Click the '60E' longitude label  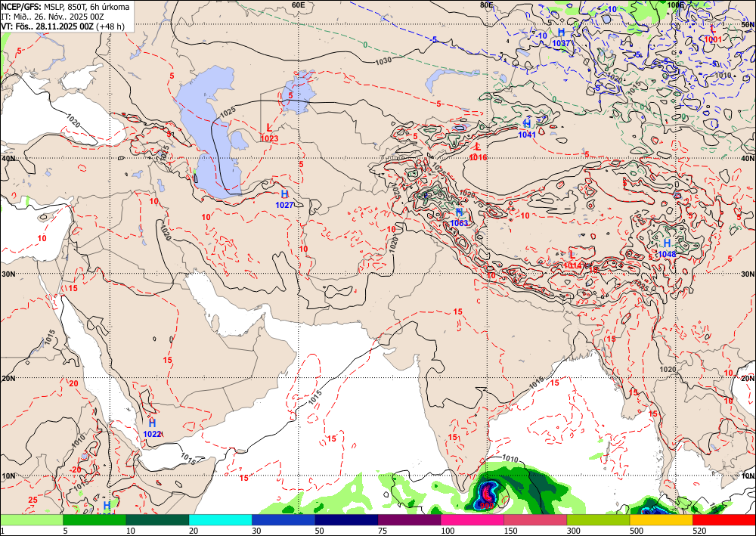click(x=299, y=5)
